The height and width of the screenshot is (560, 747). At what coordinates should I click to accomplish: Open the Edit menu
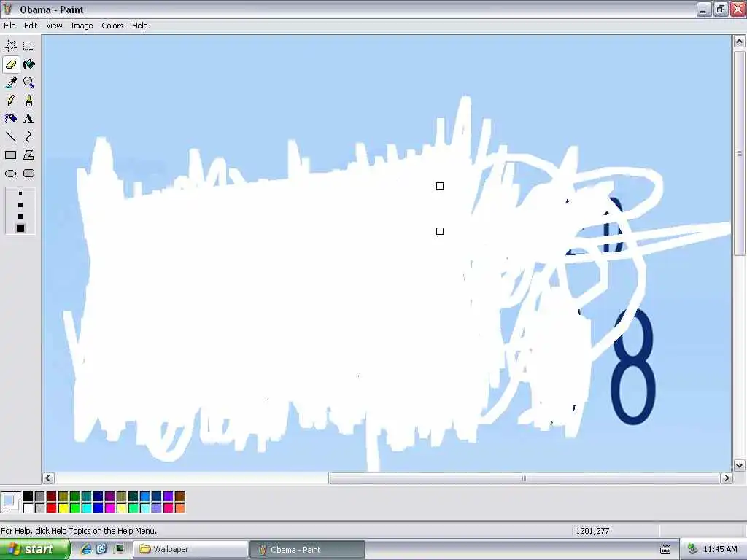(x=31, y=26)
